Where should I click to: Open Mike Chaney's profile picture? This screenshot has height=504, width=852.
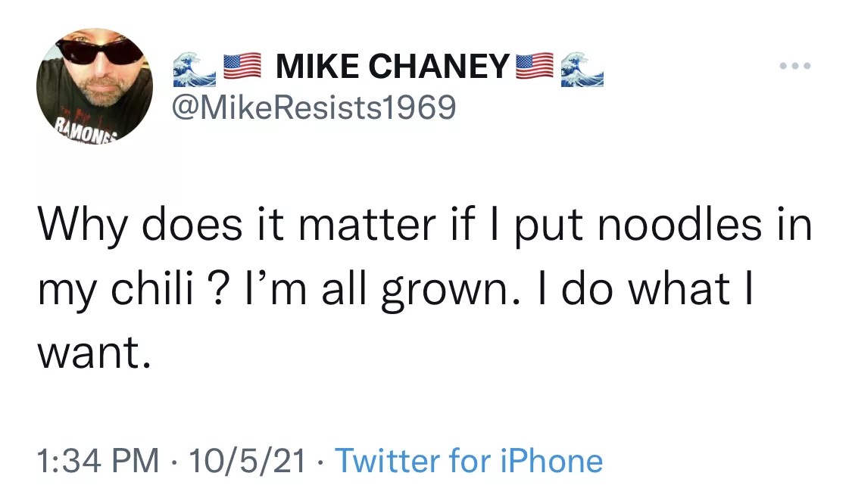pyautogui.click(x=95, y=86)
